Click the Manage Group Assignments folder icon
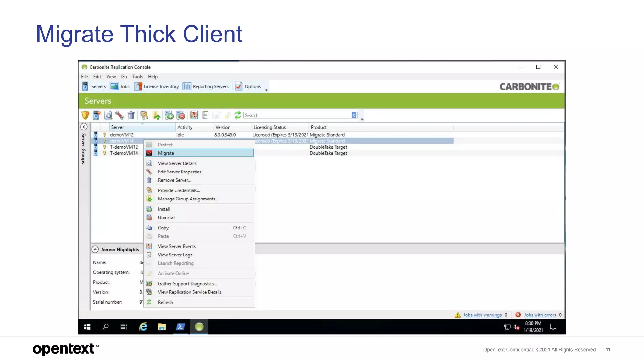 tap(156, 115)
